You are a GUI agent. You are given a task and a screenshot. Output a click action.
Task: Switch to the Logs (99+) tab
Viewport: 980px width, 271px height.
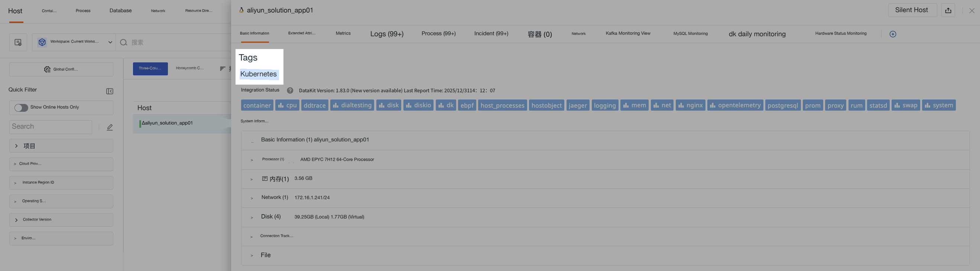[x=386, y=34]
